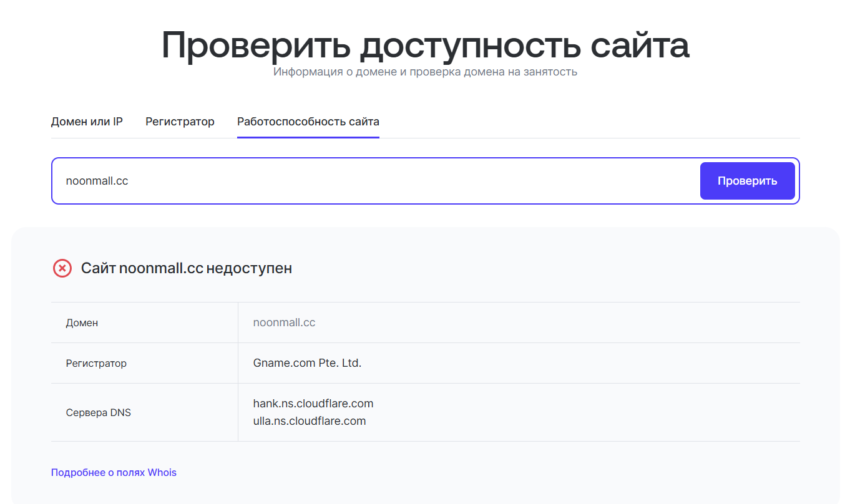Select the Домен label in results table

coord(82,323)
